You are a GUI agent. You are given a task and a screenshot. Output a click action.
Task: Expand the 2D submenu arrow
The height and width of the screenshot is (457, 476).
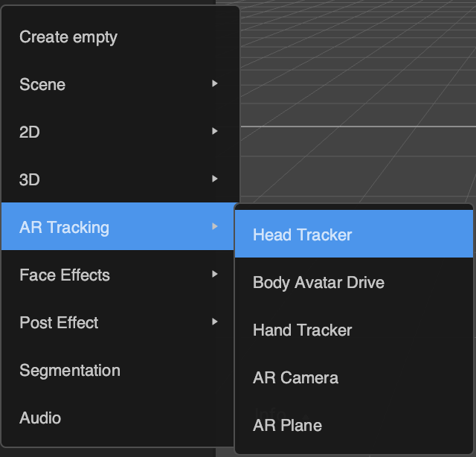[x=215, y=131]
